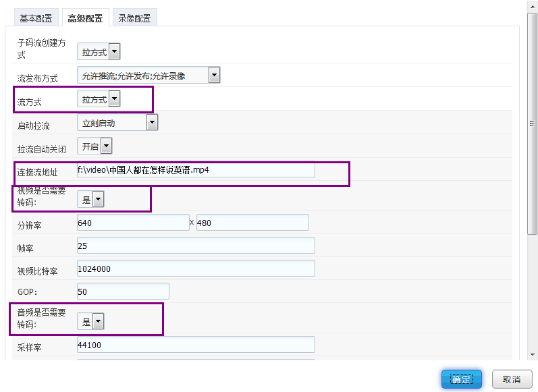Select the 高级配置 tab
The image size is (538, 392).
(86, 18)
